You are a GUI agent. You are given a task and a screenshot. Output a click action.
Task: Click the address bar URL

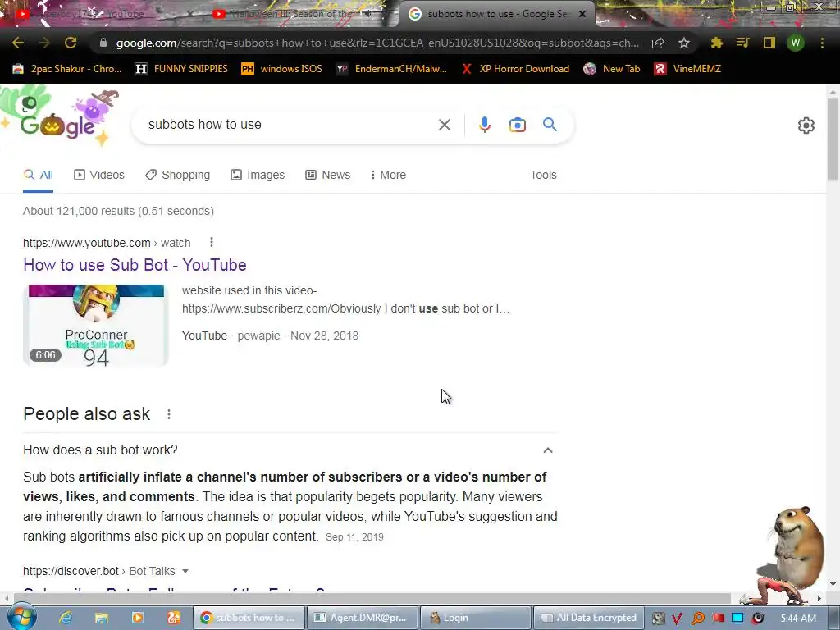tap(377, 43)
